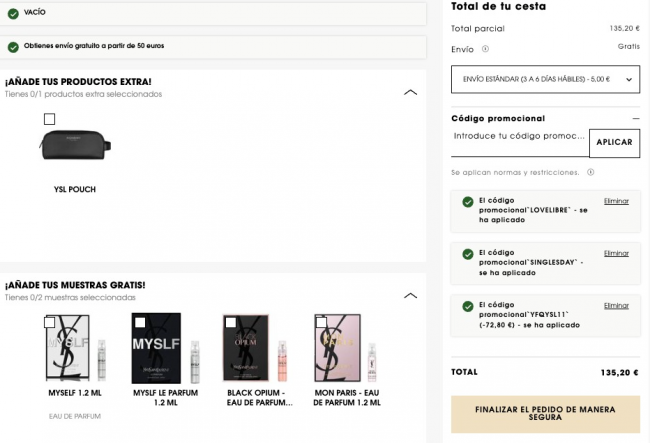This screenshot has width=650, height=443.
Task: Click the info icon next to Envío
Action: click(x=485, y=48)
